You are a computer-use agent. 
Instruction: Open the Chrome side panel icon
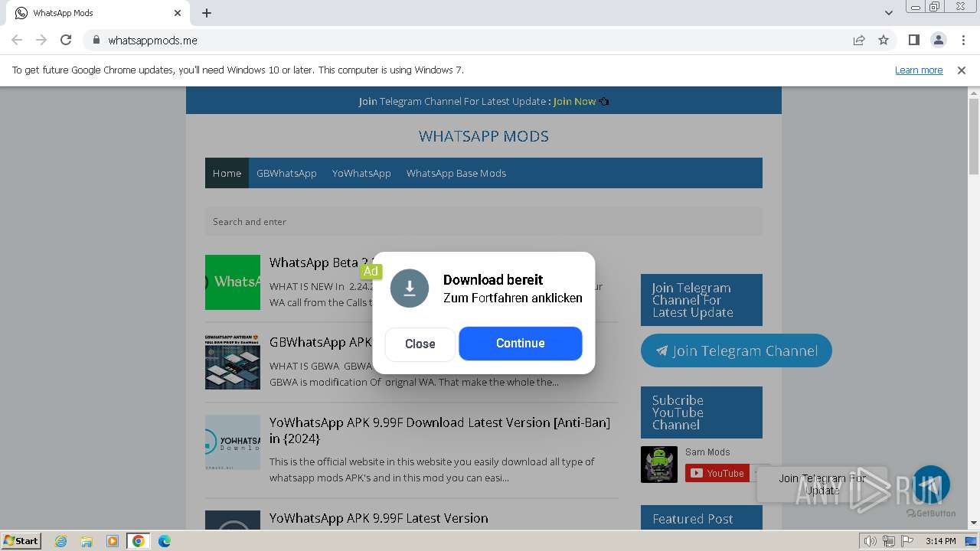click(913, 40)
